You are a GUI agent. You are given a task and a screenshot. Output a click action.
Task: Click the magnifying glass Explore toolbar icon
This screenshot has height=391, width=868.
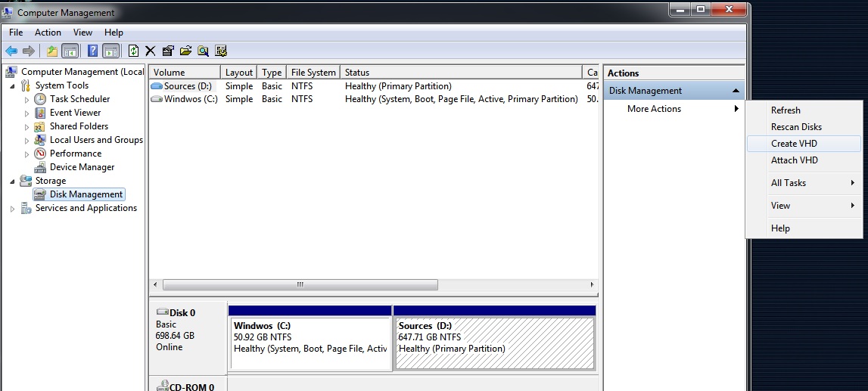coord(203,51)
